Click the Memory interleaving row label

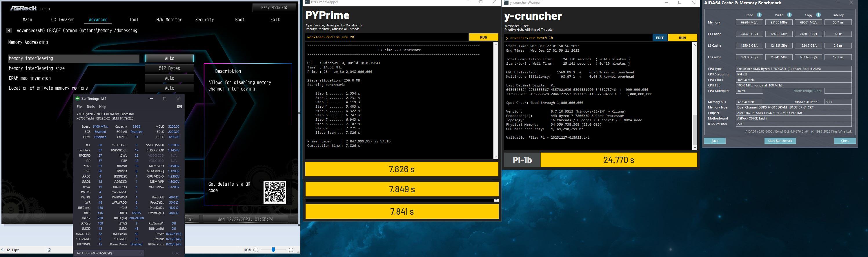74,58
